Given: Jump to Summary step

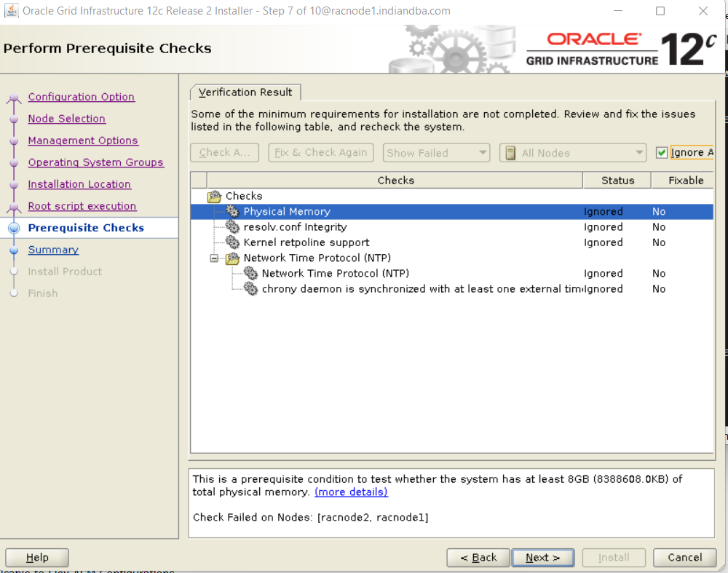Looking at the screenshot, I should pos(53,250).
